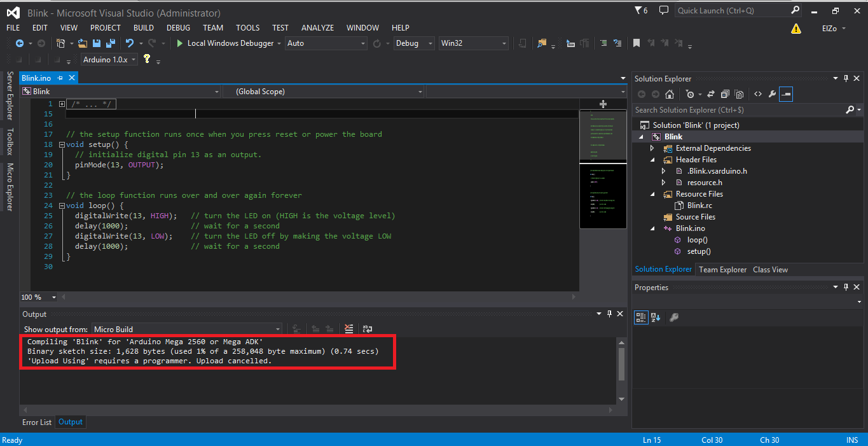
Task: Open the DEBUG menu
Action: coord(178,28)
